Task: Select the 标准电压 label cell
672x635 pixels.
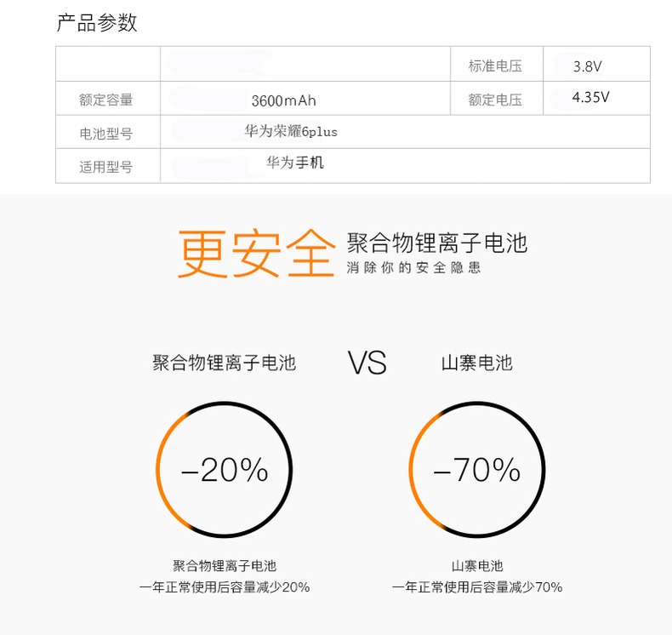Action: pyautogui.click(x=494, y=66)
